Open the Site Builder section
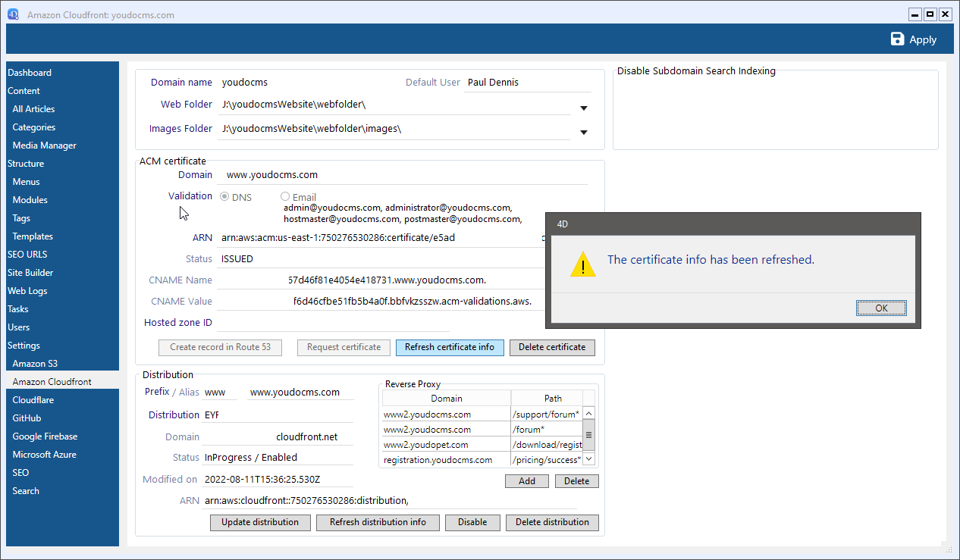This screenshot has width=960, height=560. click(x=30, y=273)
